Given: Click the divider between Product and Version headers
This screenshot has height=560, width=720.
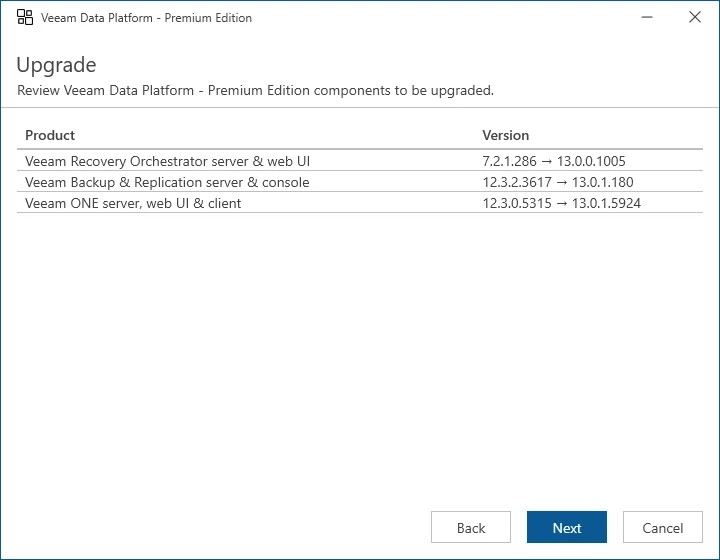Looking at the screenshot, I should 474,135.
